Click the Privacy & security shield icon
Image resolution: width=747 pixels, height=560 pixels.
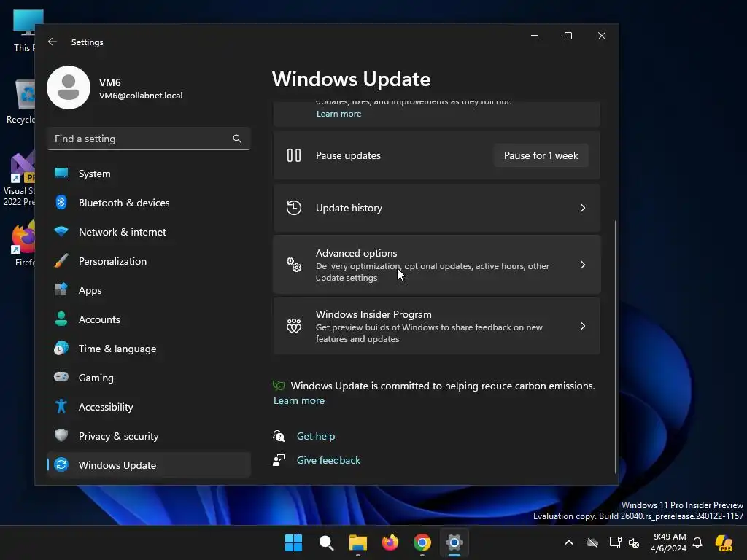click(61, 435)
